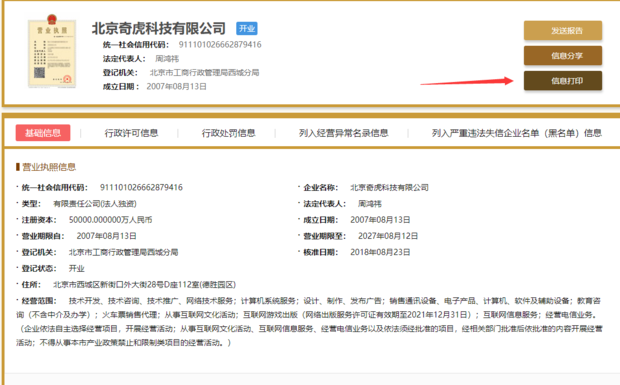This screenshot has height=385, width=620.
Task: Click the 核准日期 value 2018年08月23日
Action: (x=380, y=252)
